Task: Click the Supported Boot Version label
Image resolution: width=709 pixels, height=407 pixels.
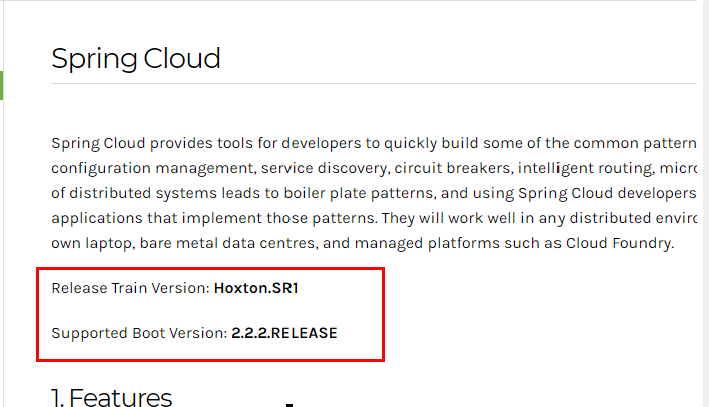Action: (139, 333)
